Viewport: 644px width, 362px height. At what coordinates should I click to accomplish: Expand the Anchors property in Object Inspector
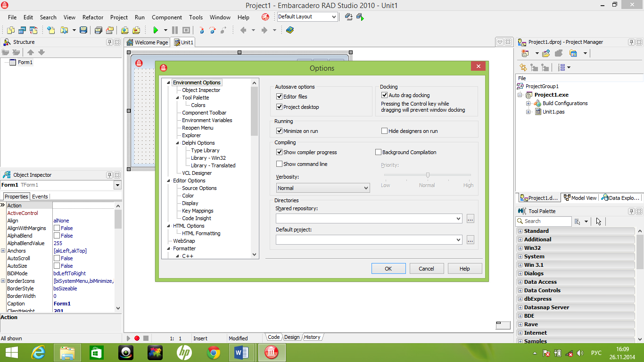tap(3, 251)
